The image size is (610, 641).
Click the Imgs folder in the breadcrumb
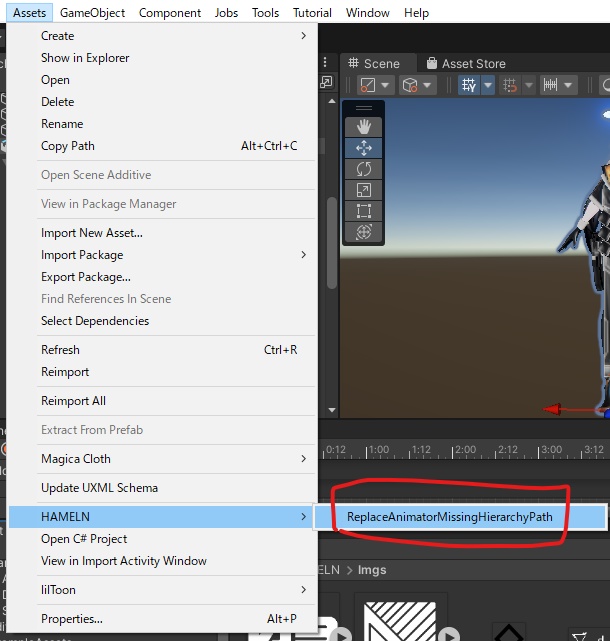(372, 570)
